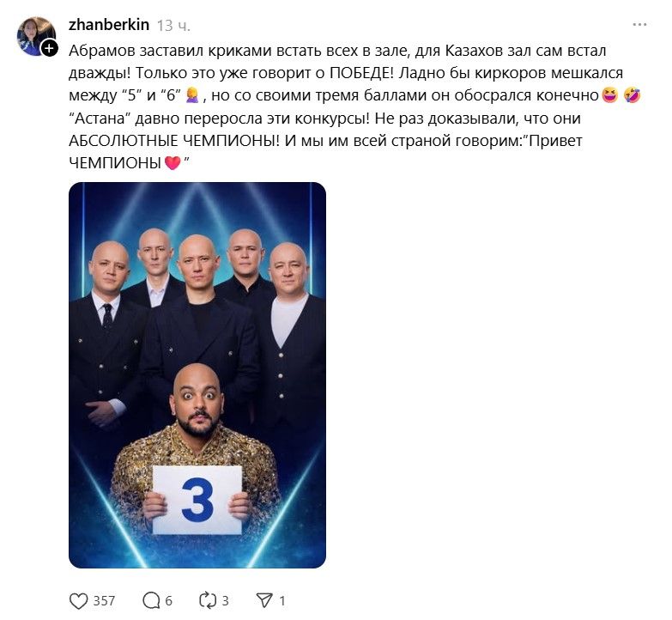Like the post with the heart icon

78,601
